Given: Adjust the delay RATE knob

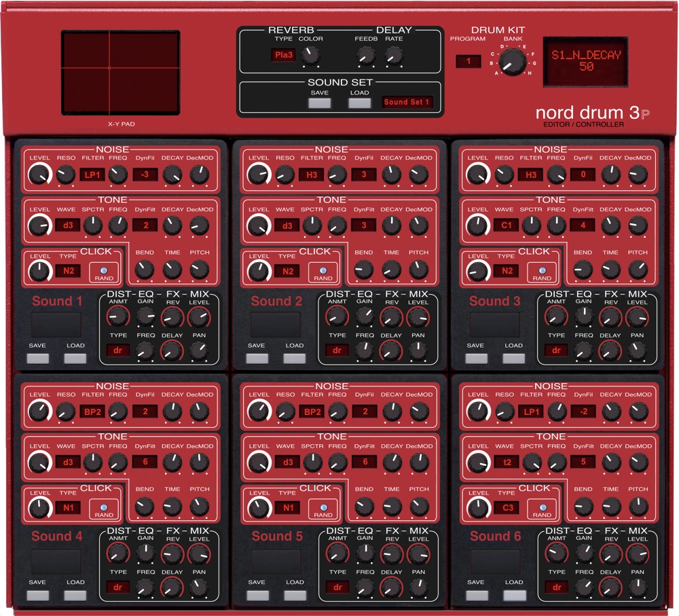Looking at the screenshot, I should click(394, 56).
